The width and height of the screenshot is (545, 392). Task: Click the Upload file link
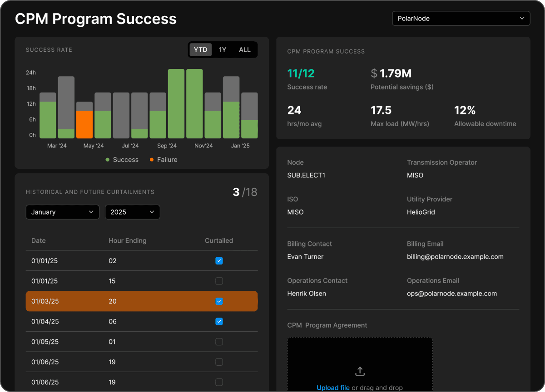point(333,387)
